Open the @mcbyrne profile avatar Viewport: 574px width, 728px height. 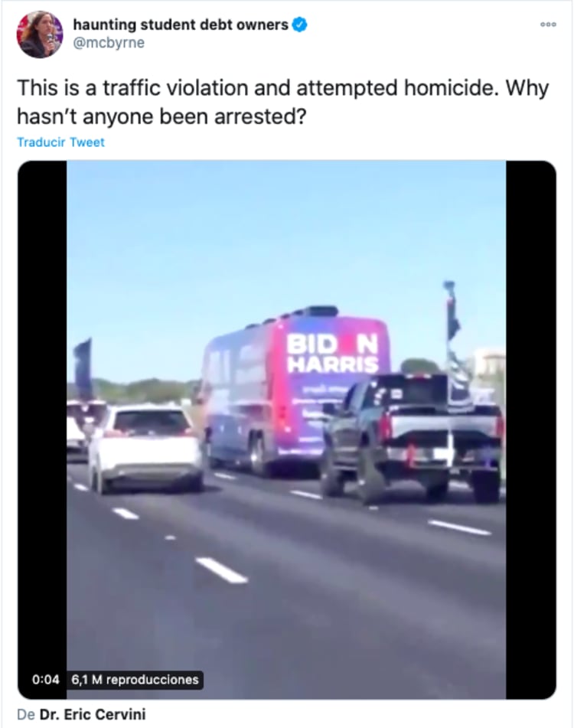(x=40, y=34)
